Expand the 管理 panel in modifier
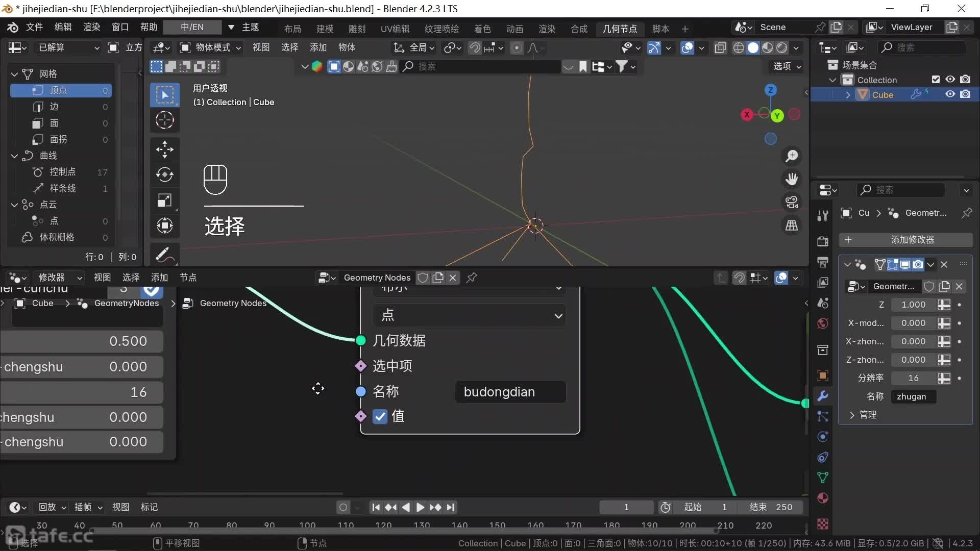The width and height of the screenshot is (980, 551). (x=867, y=415)
